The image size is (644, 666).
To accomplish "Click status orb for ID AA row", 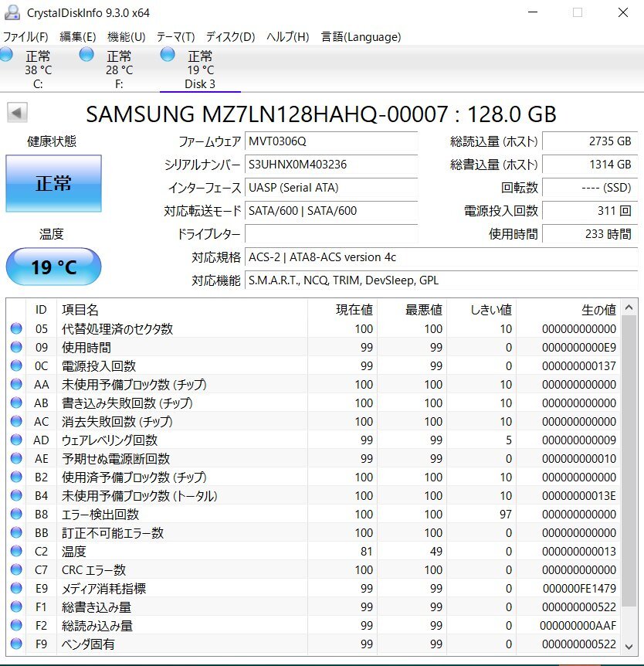I will coord(16,384).
